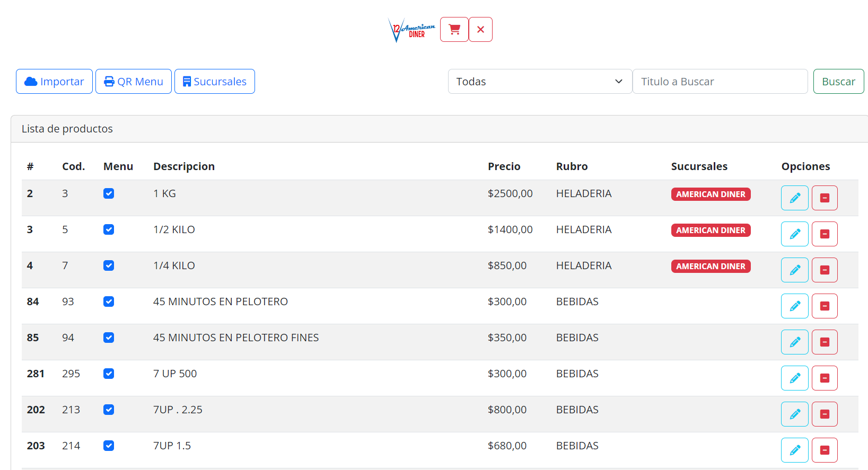Edit the 7UP 1.5 product
Viewport: 868px width, 470px height.
click(794, 450)
